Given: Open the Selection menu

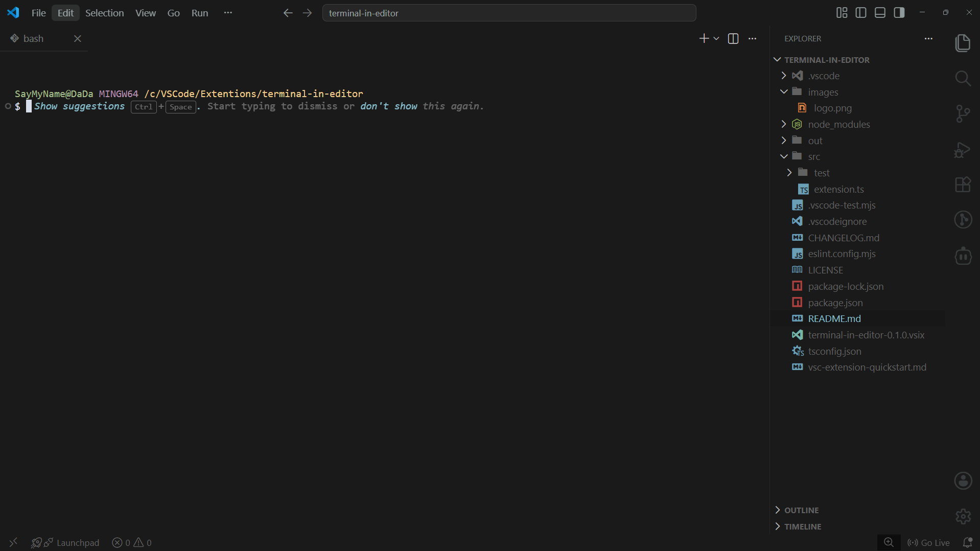Looking at the screenshot, I should click(x=104, y=13).
